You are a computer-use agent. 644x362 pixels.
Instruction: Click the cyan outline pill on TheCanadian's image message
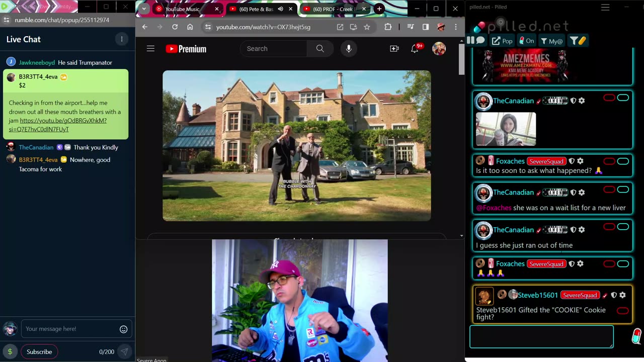(x=623, y=98)
